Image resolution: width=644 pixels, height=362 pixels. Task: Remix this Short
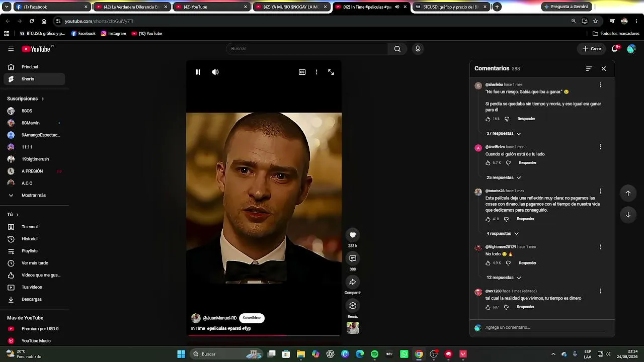[353, 306]
